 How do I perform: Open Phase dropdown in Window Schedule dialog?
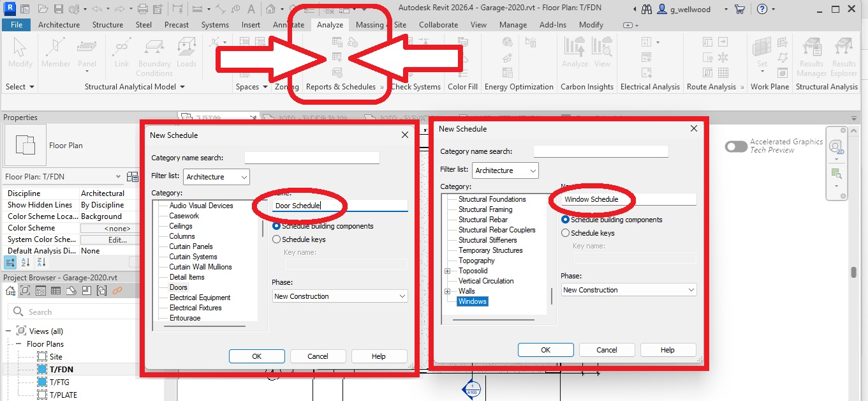629,290
